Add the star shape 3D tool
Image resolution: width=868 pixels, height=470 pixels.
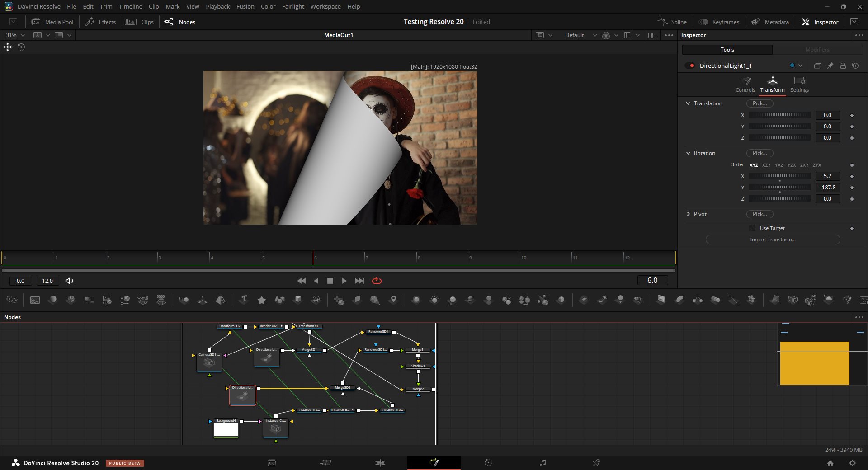pos(261,300)
